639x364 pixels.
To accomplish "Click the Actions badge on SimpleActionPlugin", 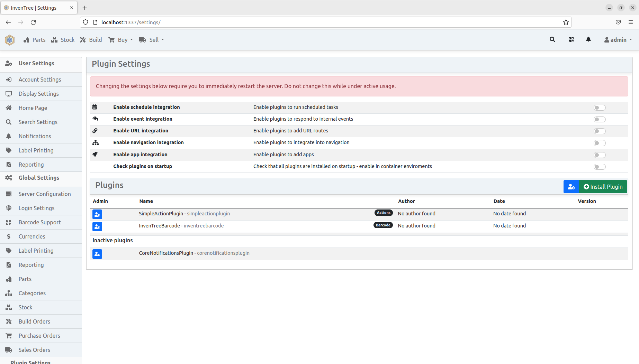I will tap(384, 213).
